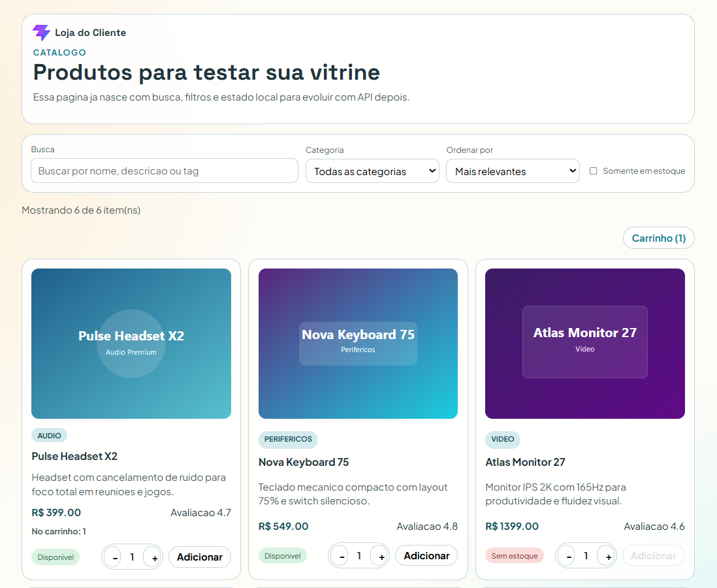Select the AUDIO category tag

tap(49, 435)
